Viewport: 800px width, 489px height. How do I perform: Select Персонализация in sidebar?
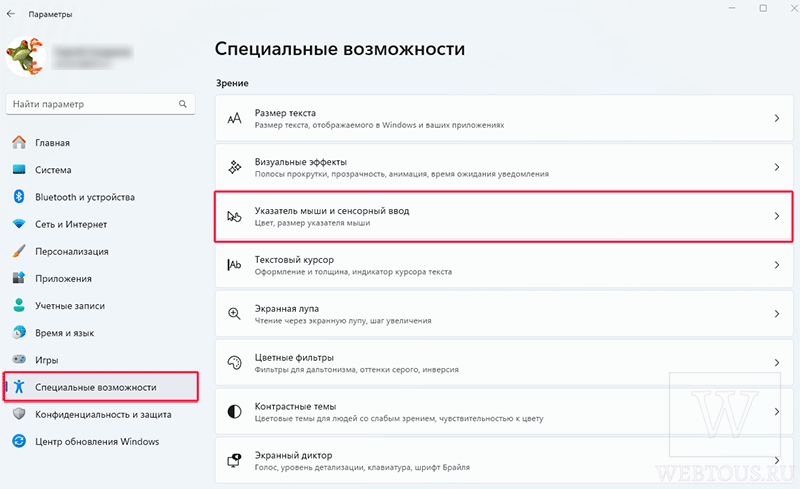(x=101, y=251)
